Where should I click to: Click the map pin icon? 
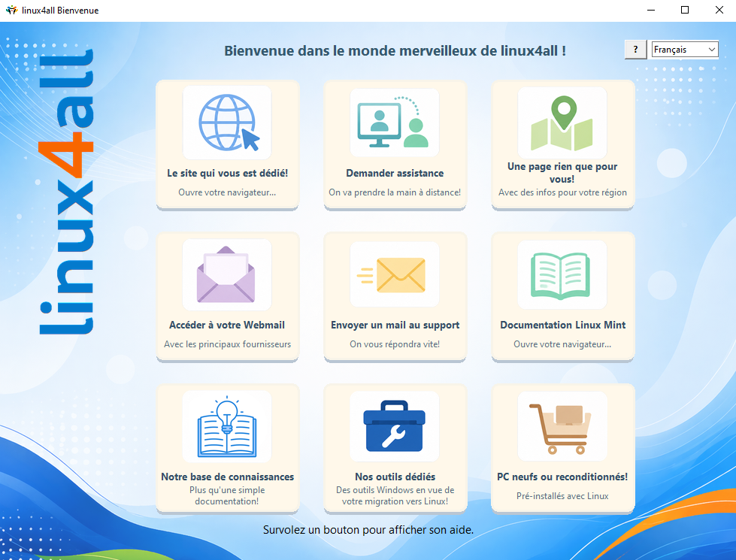pos(562,123)
